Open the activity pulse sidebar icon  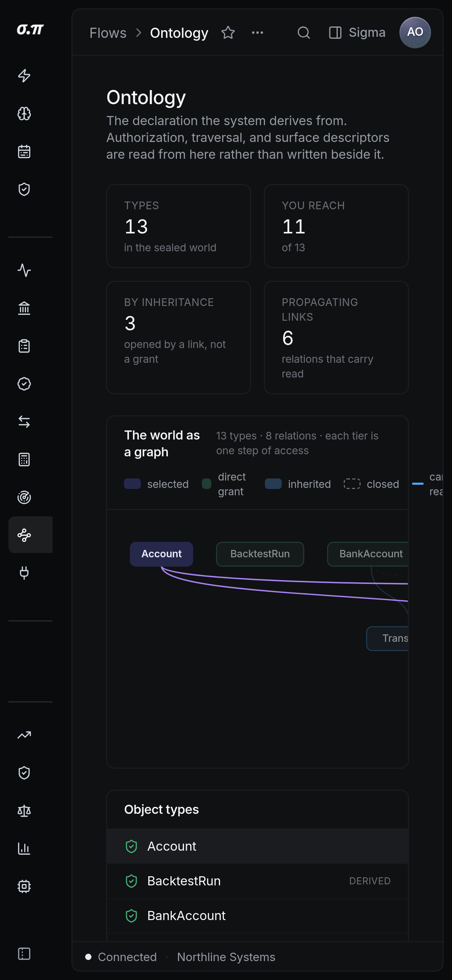point(24,271)
